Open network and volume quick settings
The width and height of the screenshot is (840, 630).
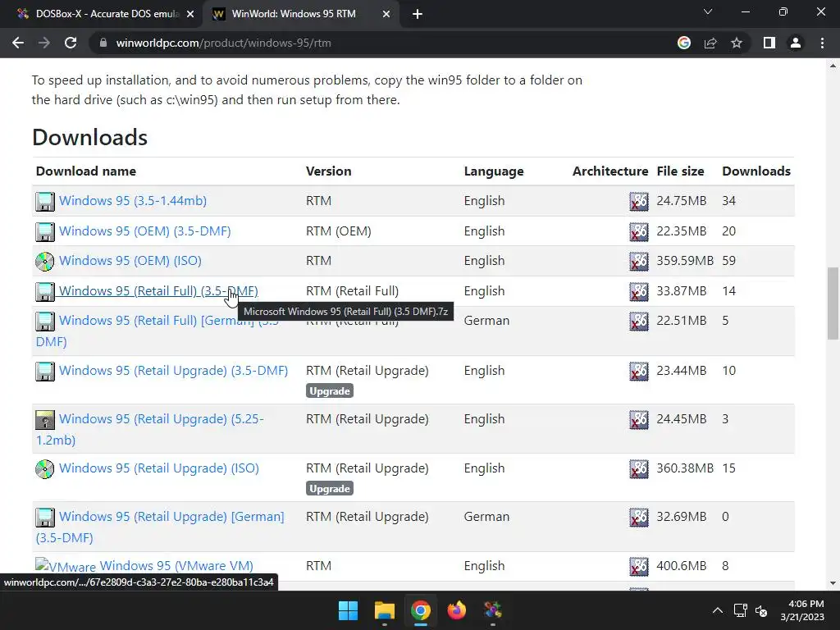pos(751,610)
